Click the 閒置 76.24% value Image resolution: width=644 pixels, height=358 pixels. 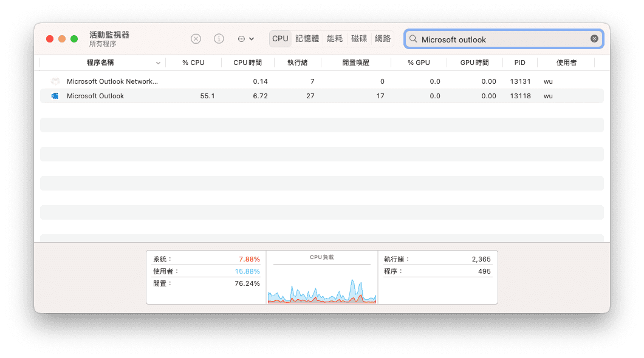coord(247,284)
